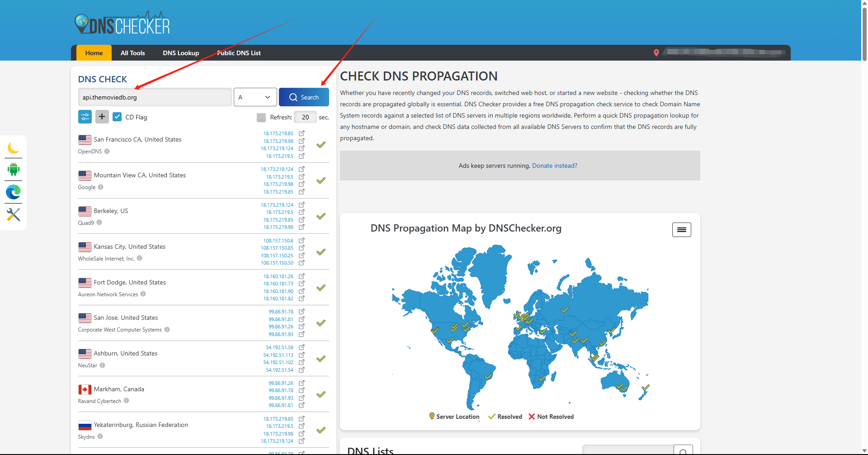Viewport: 868px width, 455px height.
Task: Open the tools wrench icon in sidebar
Action: click(14, 214)
